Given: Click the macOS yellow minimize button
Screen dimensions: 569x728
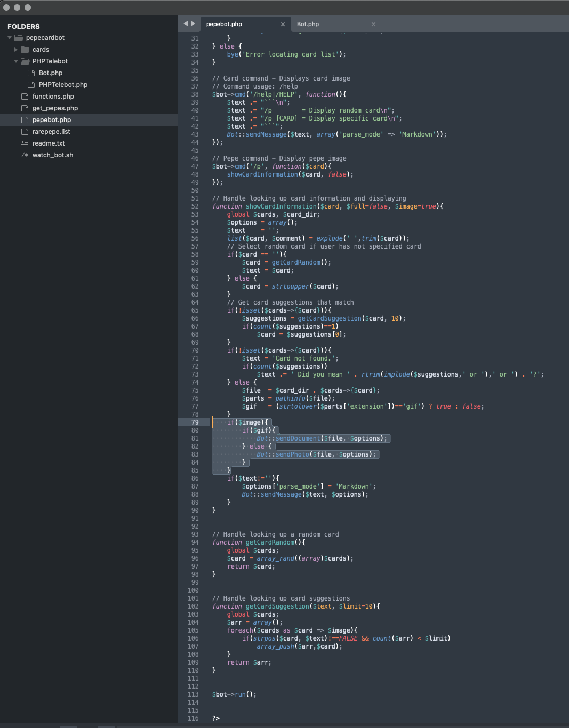Looking at the screenshot, I should (x=17, y=7).
